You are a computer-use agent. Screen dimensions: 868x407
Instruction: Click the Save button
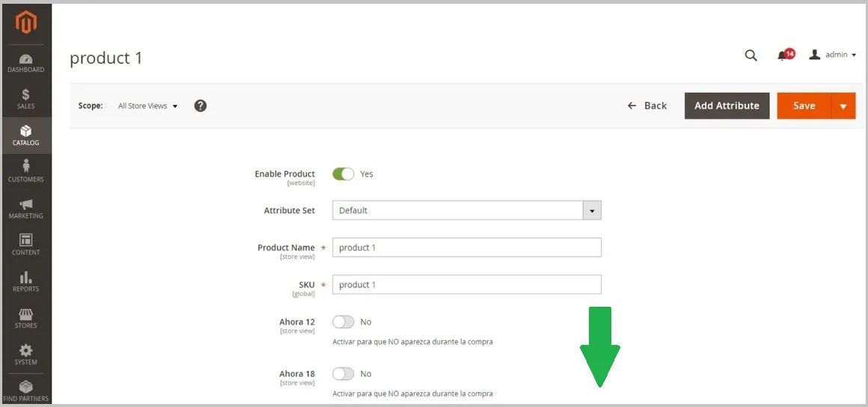pos(804,105)
